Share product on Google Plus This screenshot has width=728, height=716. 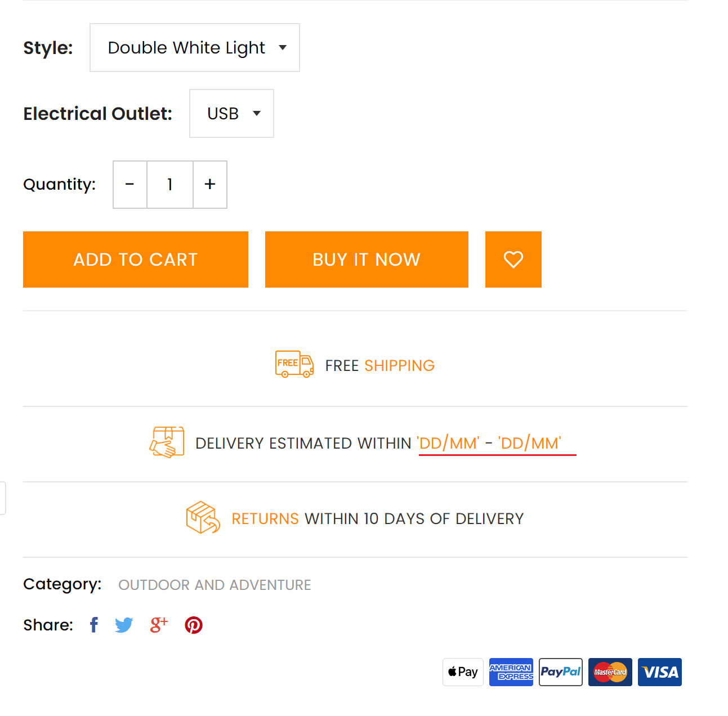click(159, 625)
